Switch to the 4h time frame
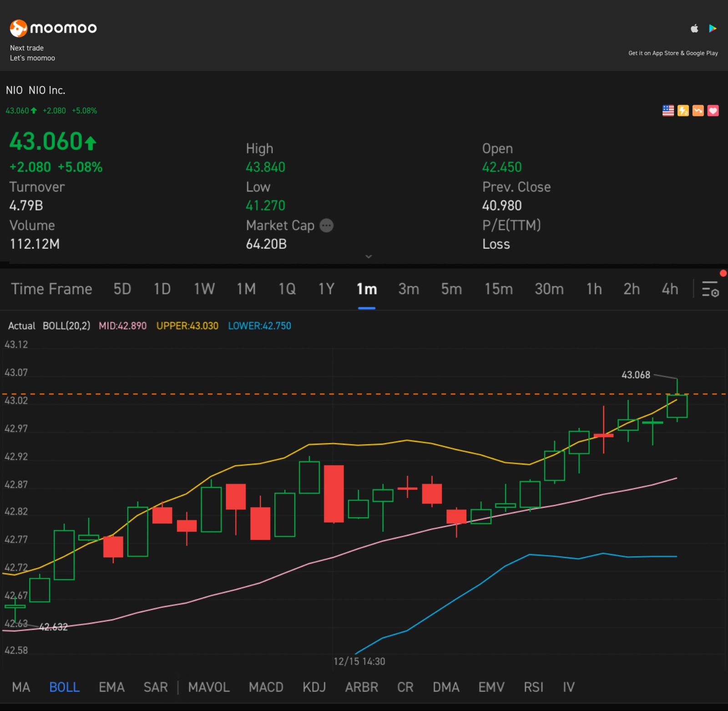Viewport: 728px width, 711px height. (x=670, y=289)
